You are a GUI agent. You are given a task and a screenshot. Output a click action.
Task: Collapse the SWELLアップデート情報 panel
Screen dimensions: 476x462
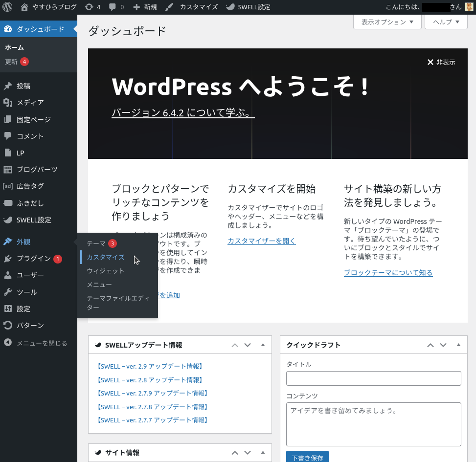point(263,345)
